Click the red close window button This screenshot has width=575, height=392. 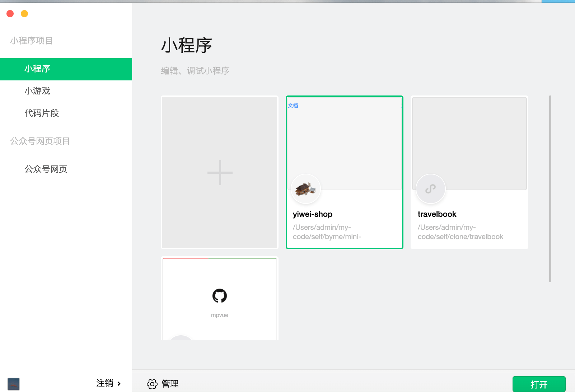pyautogui.click(x=10, y=14)
